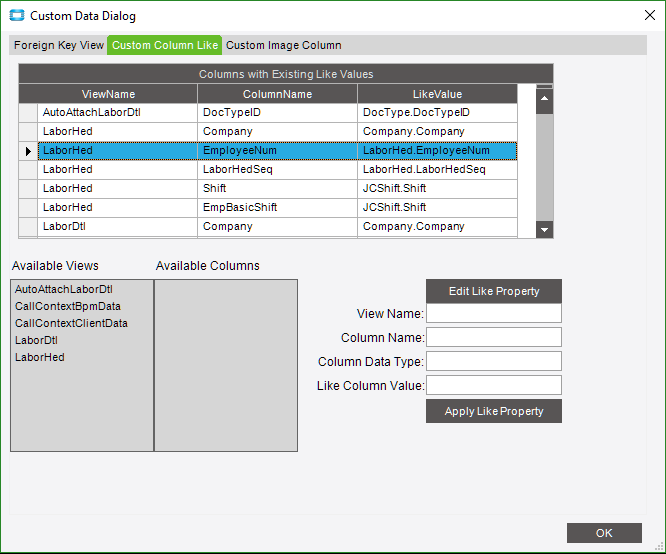Focus the View Name input field

[x=494, y=314]
